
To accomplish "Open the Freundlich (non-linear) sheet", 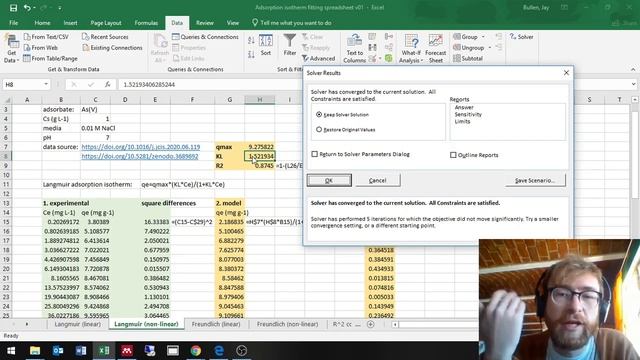I will click(287, 324).
